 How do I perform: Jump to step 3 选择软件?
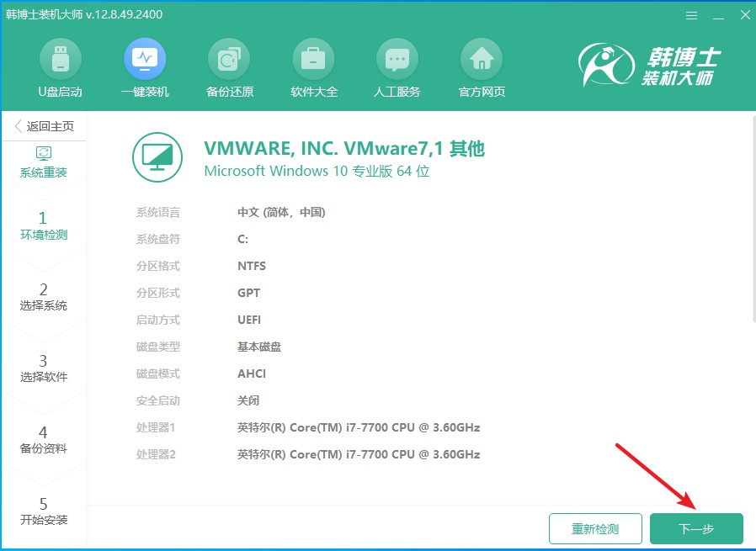(x=45, y=368)
